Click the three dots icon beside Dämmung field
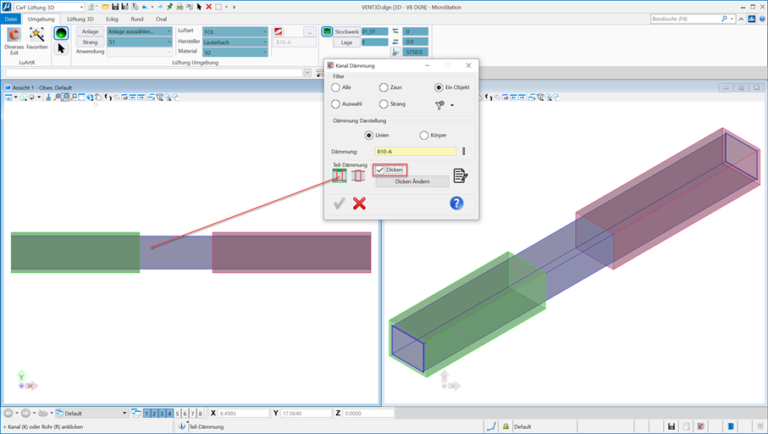Image resolution: width=768 pixels, height=434 pixels. [x=463, y=151]
